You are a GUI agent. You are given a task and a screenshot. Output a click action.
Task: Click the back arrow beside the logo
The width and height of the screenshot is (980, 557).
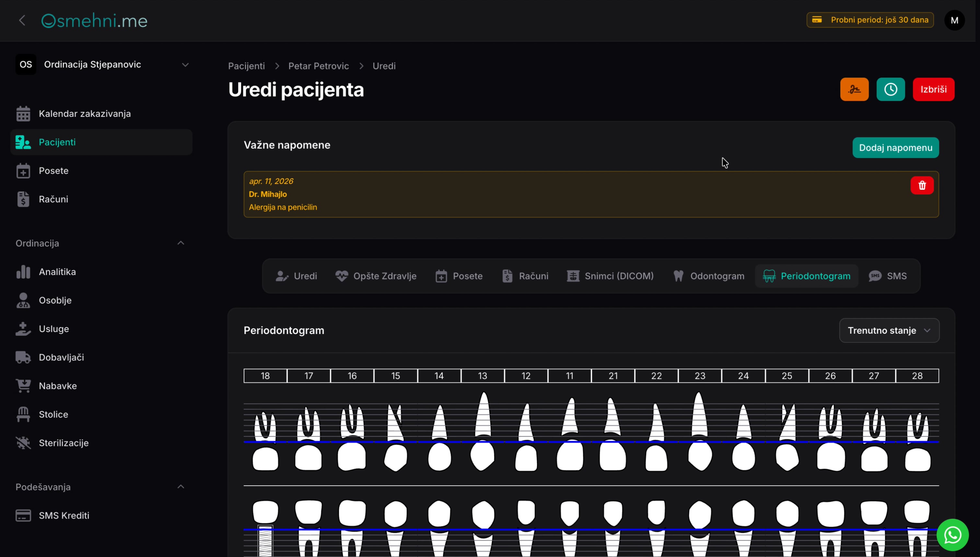point(22,20)
